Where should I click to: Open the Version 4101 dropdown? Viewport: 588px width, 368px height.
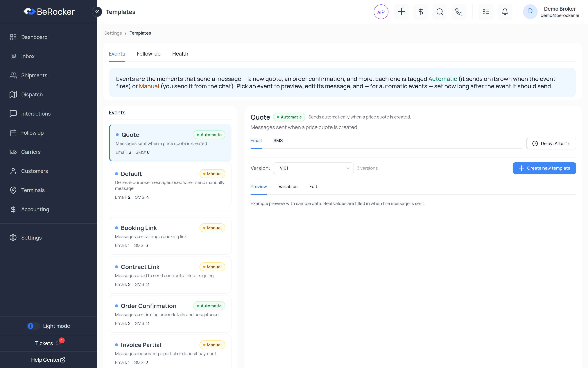[x=313, y=168]
